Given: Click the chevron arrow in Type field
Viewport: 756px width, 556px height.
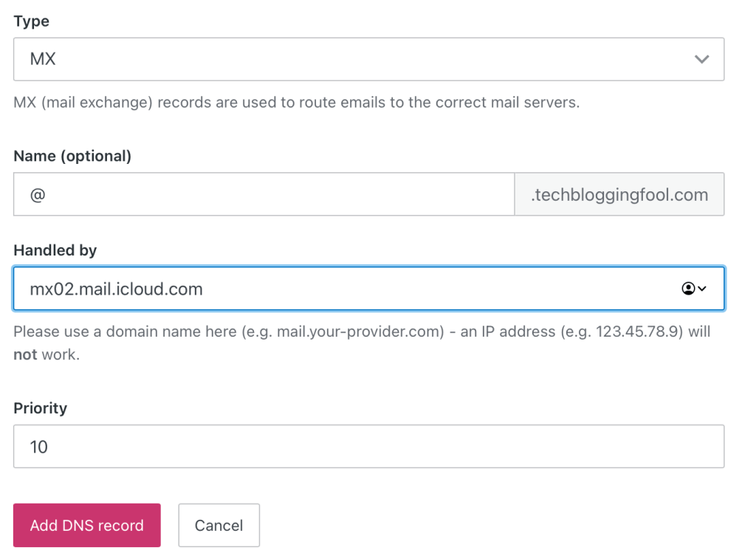Looking at the screenshot, I should click(x=701, y=59).
